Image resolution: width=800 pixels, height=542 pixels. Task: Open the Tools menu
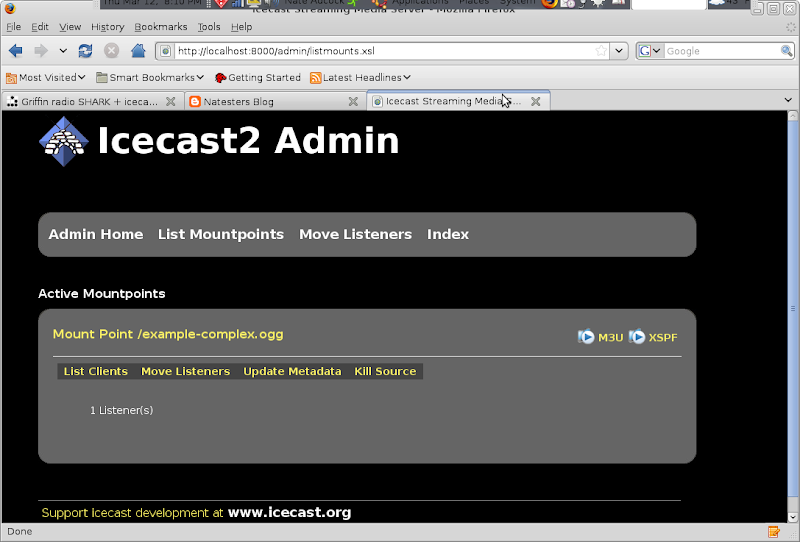pos(209,27)
